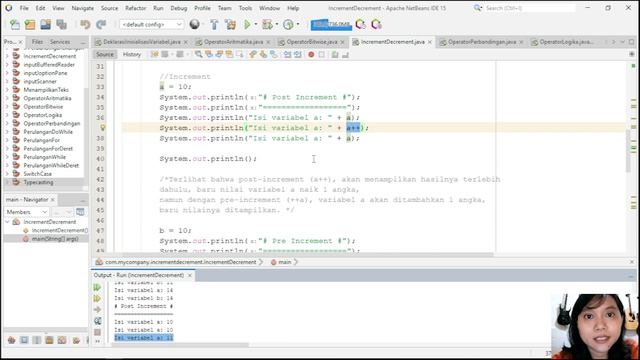Viewport: 640px width, 360px height.
Task: Toggle Show Inner Classes filter in Navigator
Action: click(62, 340)
